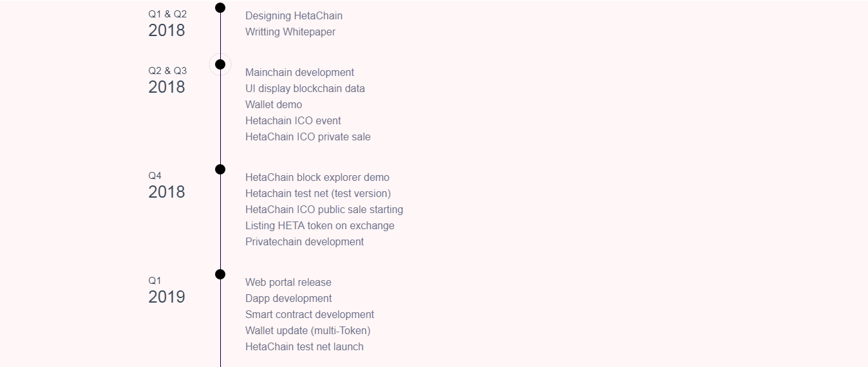Select 'HetaChain block explorer demo' text
This screenshot has width=868, height=367.
[317, 177]
